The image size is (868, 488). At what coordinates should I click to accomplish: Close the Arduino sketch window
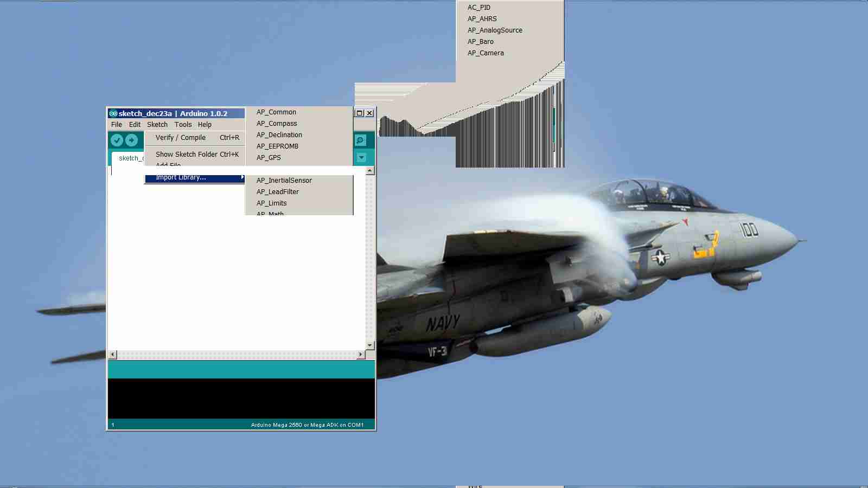click(x=369, y=113)
